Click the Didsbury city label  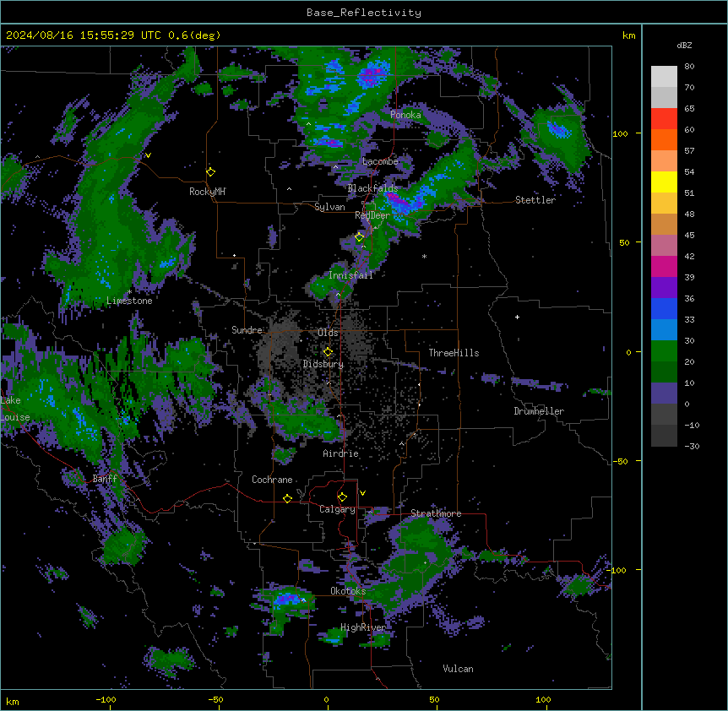pyautogui.click(x=323, y=364)
